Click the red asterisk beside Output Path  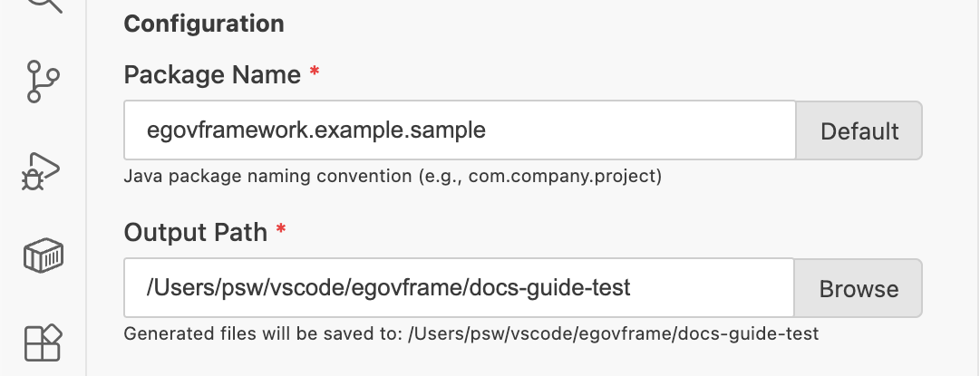(281, 232)
